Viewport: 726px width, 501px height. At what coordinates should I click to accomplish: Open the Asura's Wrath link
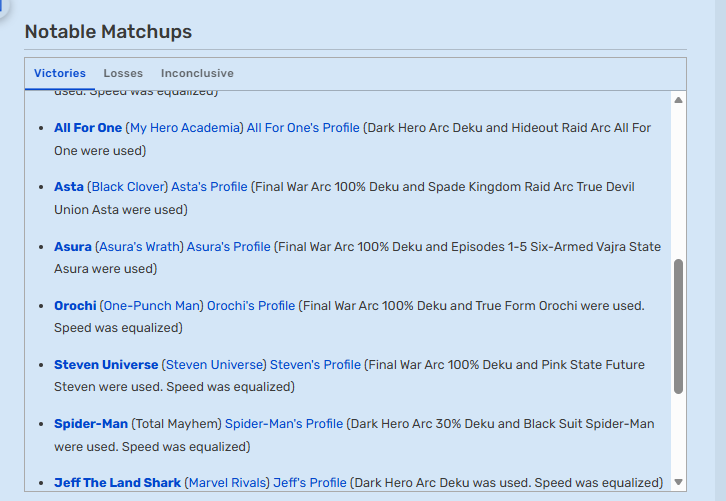[x=139, y=246]
